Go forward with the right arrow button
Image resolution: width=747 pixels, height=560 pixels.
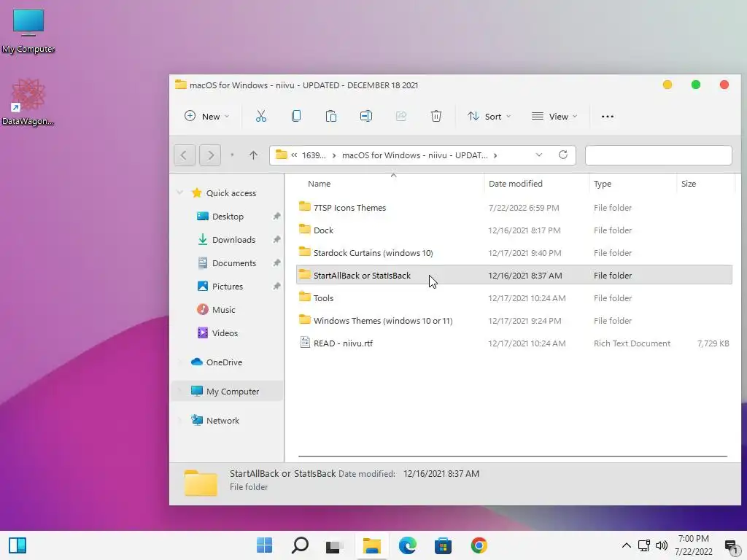pyautogui.click(x=210, y=155)
